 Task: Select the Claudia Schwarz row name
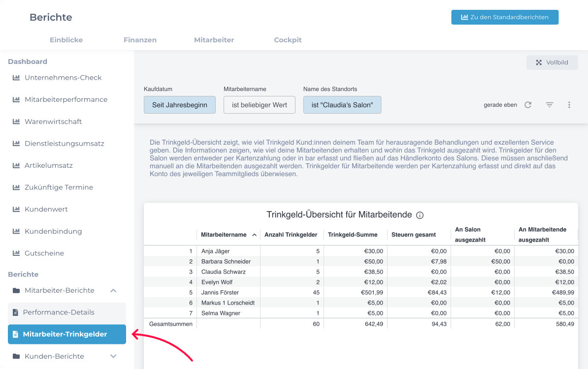[x=224, y=272]
